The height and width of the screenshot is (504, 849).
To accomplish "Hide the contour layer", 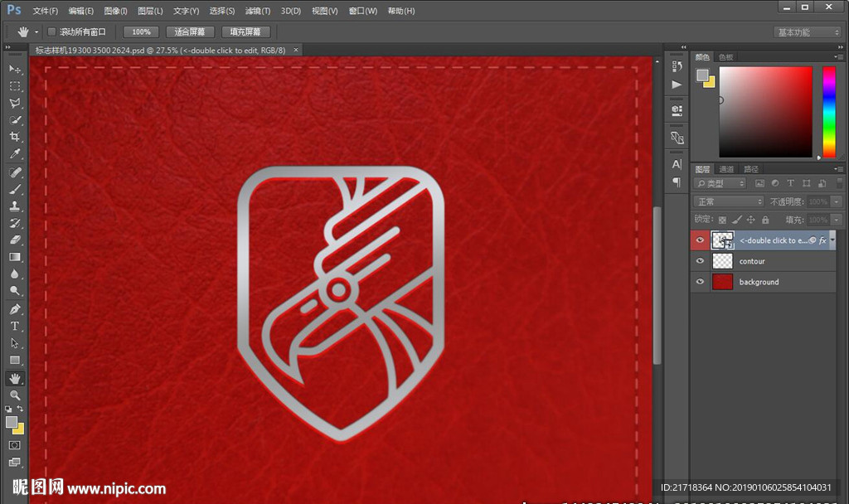I will 700,261.
